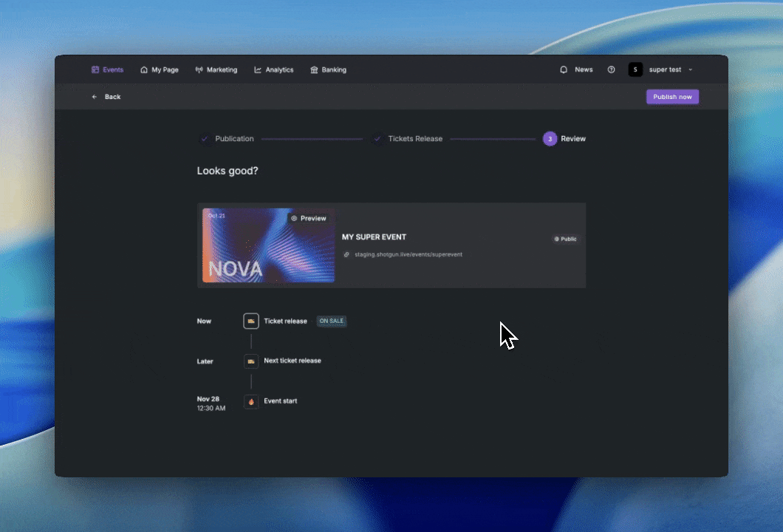Open the NOVA event cover thumbnail
The width and height of the screenshot is (783, 532).
coord(268,245)
